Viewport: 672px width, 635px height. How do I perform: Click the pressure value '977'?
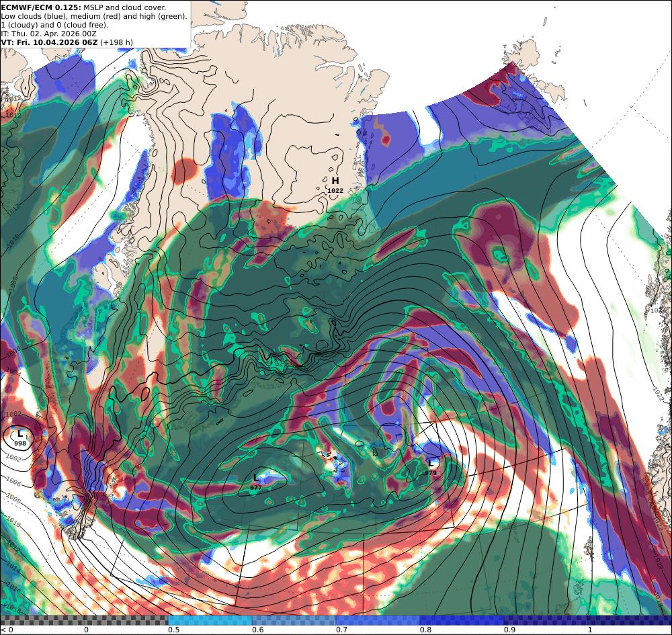point(256,488)
